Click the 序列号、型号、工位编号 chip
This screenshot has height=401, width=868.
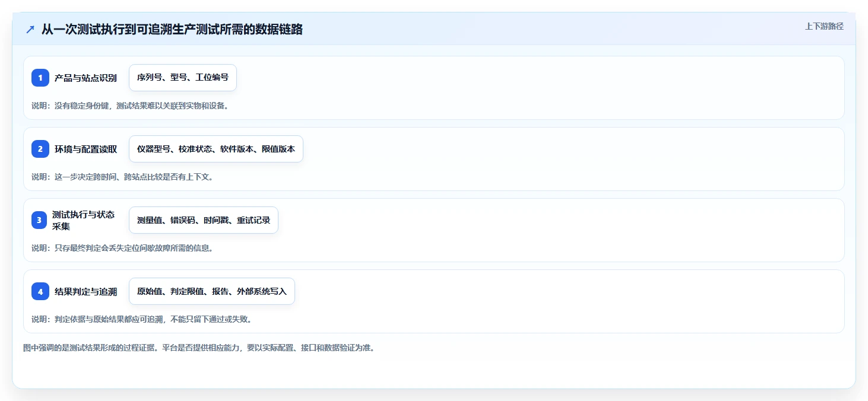(183, 78)
